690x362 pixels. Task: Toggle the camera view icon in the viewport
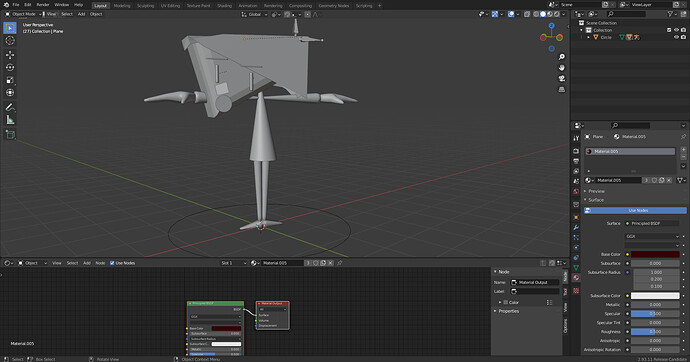[562, 78]
